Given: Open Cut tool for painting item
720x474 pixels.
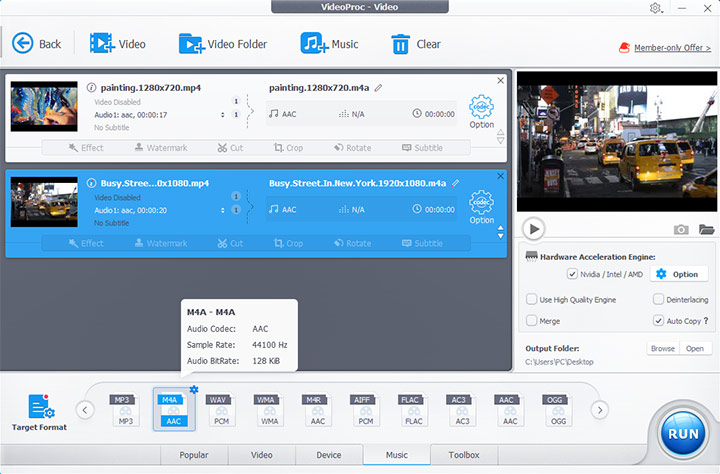Looking at the screenshot, I should pyautogui.click(x=230, y=148).
